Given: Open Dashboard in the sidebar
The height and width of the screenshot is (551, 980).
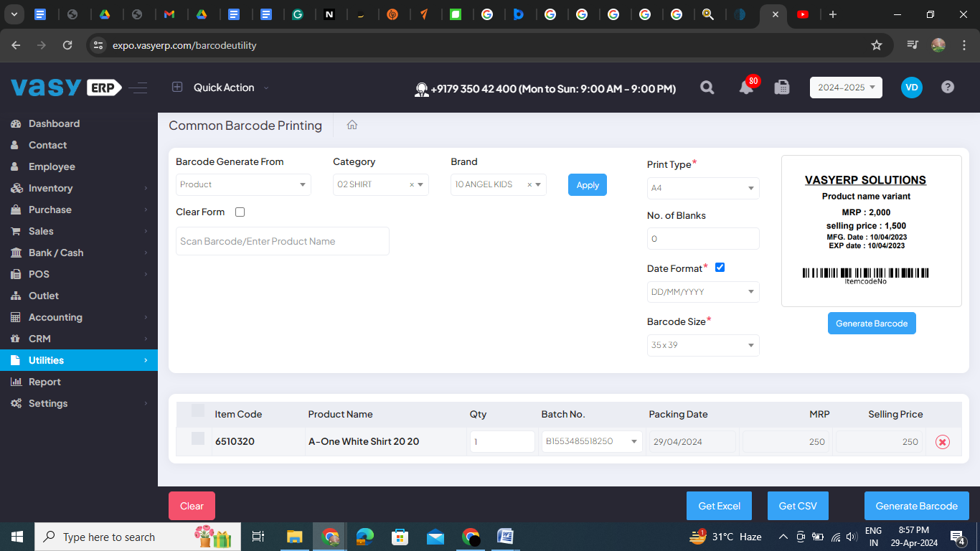Looking at the screenshot, I should (79, 123).
